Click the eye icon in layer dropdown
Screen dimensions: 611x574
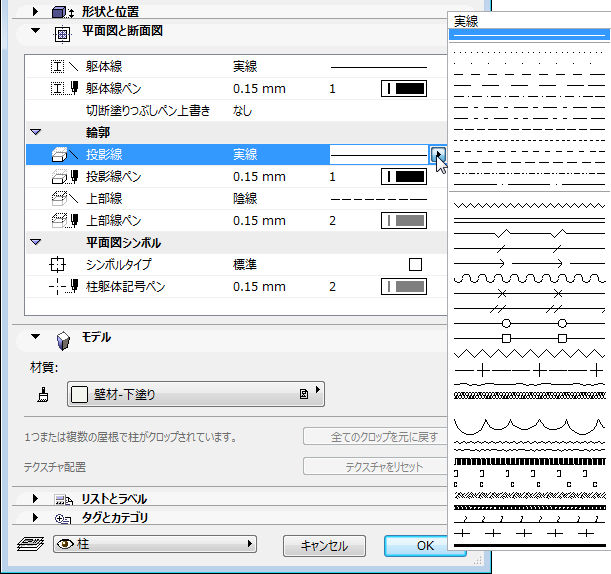65,543
